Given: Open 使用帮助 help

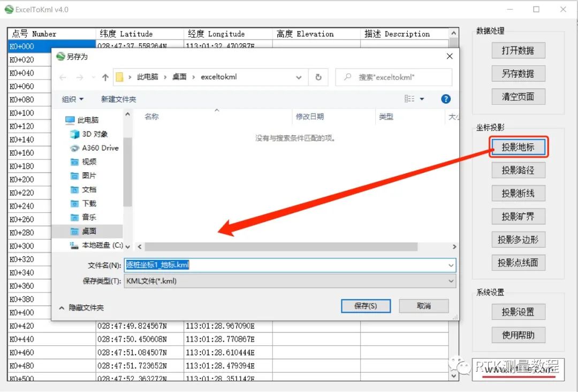Looking at the screenshot, I should pos(518,335).
